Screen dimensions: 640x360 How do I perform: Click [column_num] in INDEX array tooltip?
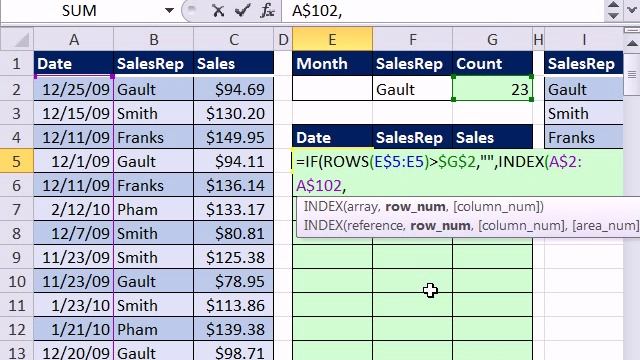point(498,207)
